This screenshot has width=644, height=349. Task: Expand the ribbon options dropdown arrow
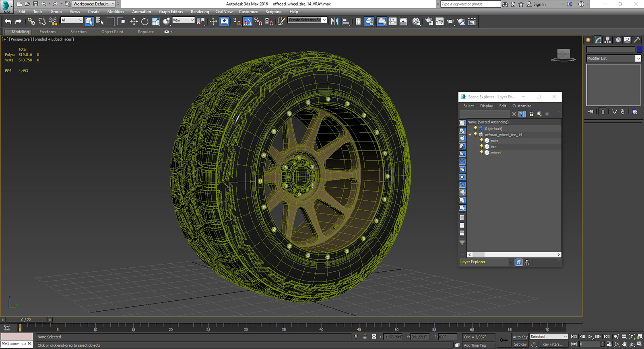coord(171,32)
